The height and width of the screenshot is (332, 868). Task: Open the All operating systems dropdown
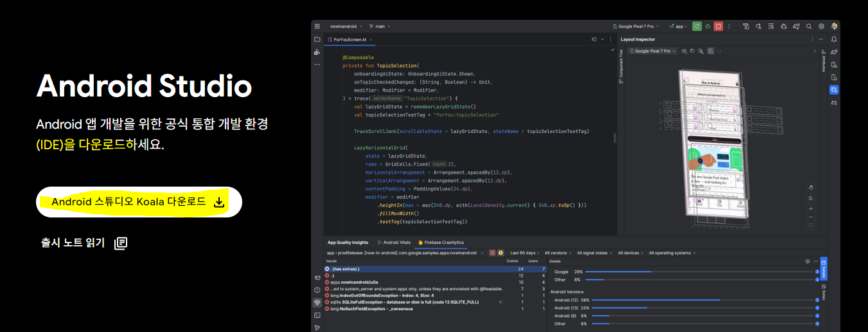coord(672,253)
